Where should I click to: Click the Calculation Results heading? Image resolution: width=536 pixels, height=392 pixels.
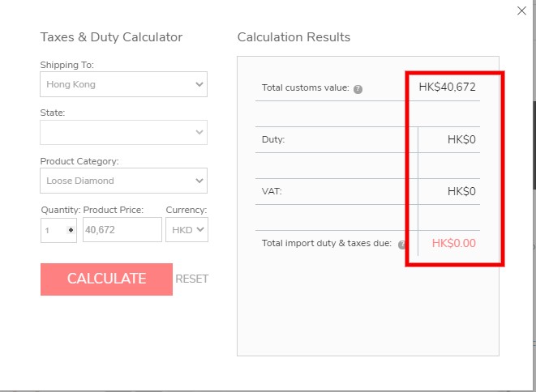coord(294,37)
